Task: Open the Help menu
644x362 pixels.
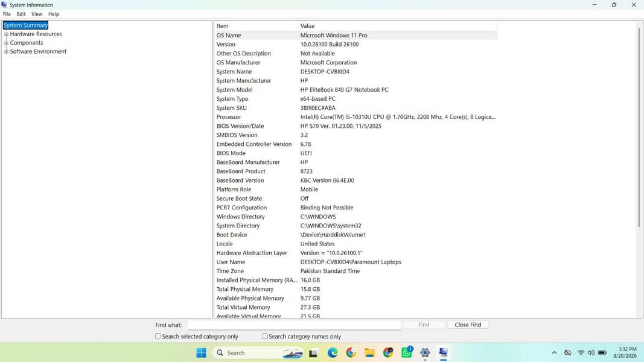Action: 53,14
